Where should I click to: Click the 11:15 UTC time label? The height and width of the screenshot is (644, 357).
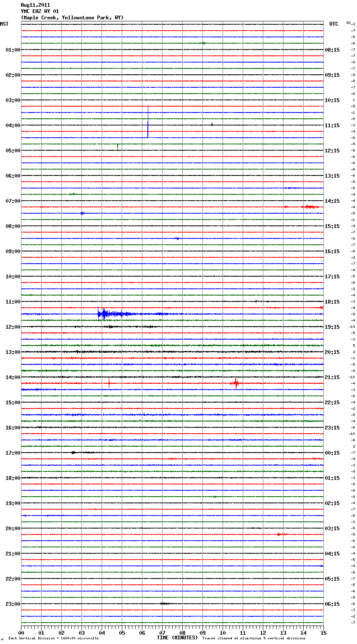click(332, 126)
